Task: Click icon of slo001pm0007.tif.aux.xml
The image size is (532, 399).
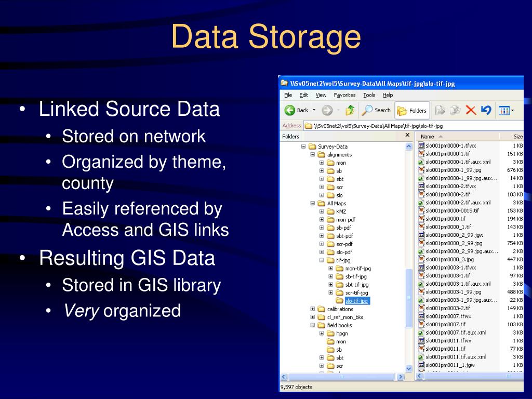Action: tap(421, 332)
